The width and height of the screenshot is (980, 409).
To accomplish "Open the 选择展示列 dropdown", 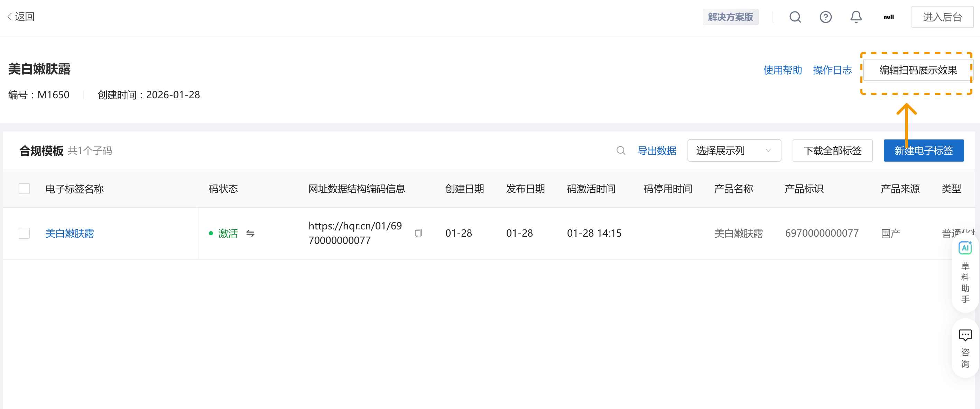I will click(x=734, y=151).
